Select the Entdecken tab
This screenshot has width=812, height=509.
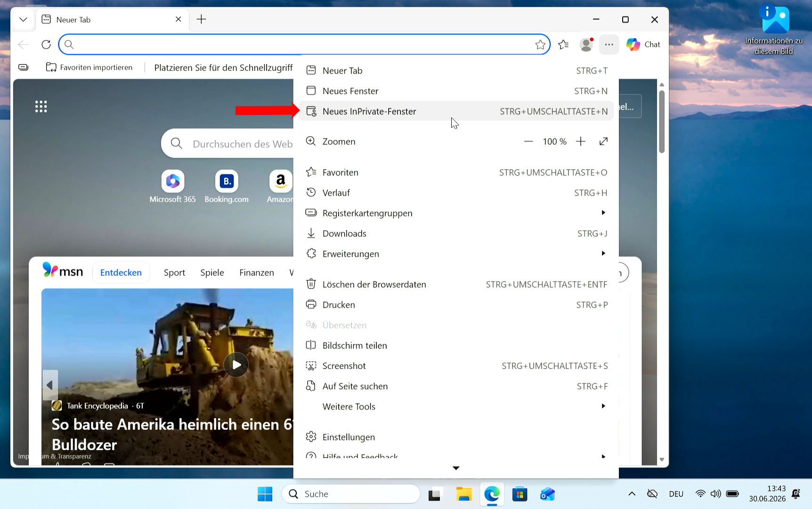pyautogui.click(x=121, y=272)
